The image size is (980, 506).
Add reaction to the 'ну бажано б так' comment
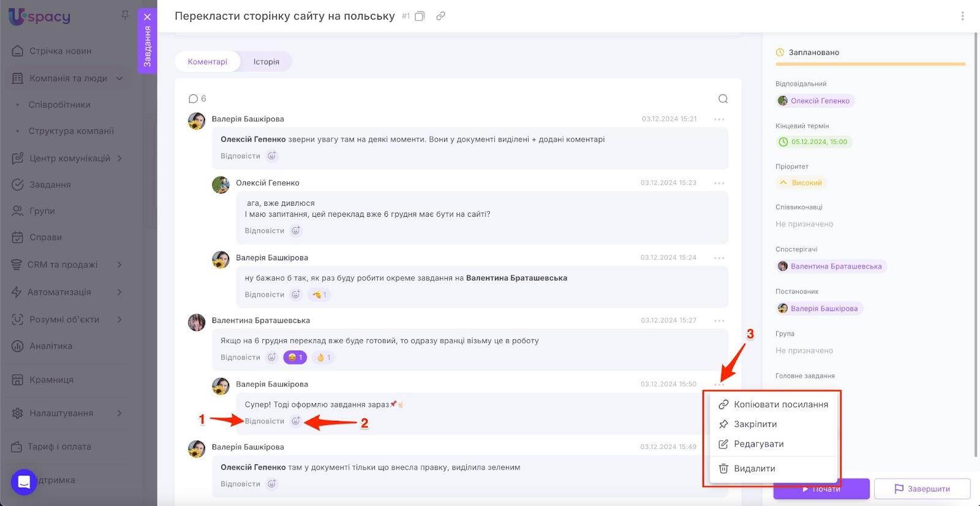tap(296, 295)
